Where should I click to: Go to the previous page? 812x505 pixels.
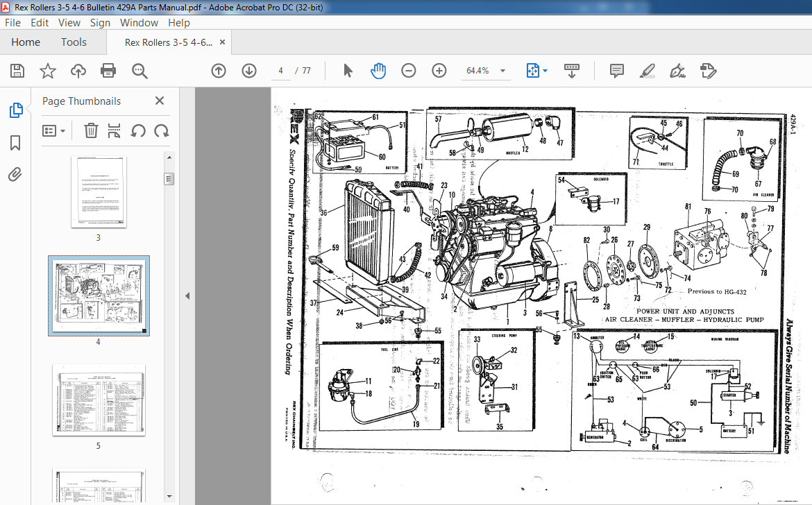(219, 70)
